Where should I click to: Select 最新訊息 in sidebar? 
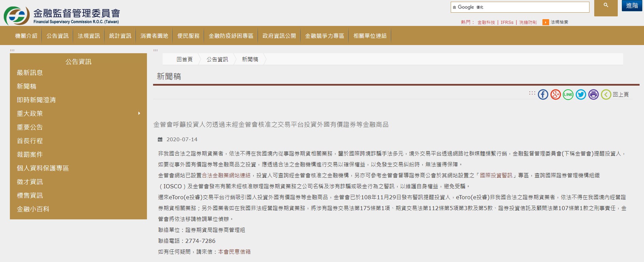click(30, 73)
